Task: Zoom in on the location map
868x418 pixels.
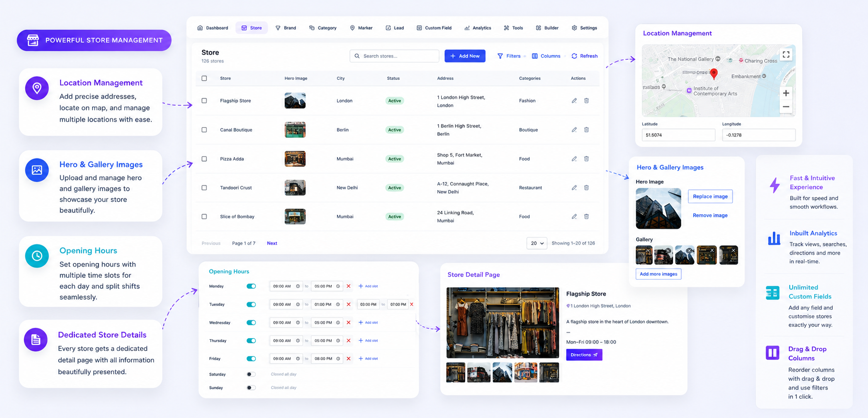Action: point(786,93)
